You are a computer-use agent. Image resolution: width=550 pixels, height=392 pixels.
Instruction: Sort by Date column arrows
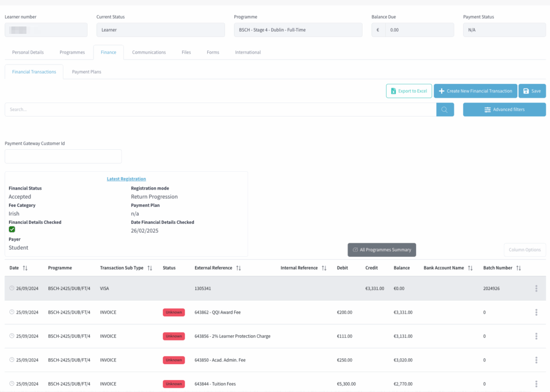point(25,268)
